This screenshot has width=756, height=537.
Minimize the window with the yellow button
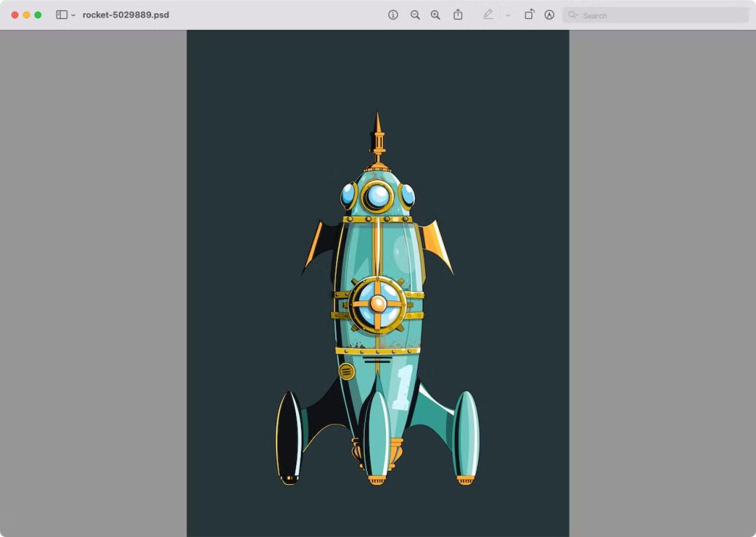pos(26,15)
